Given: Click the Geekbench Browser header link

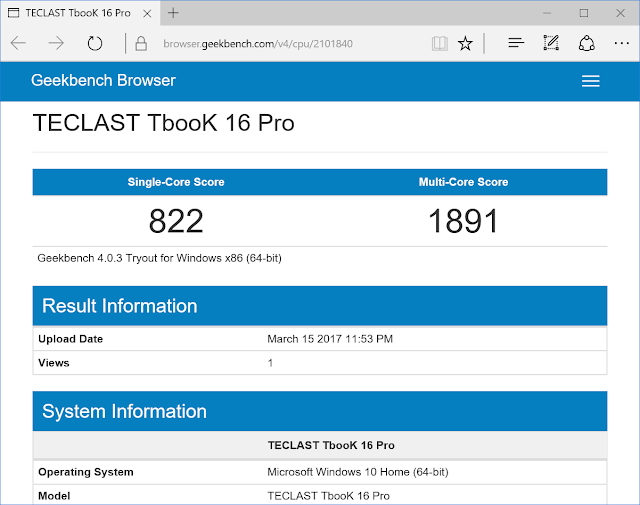Looking at the screenshot, I should [x=103, y=80].
